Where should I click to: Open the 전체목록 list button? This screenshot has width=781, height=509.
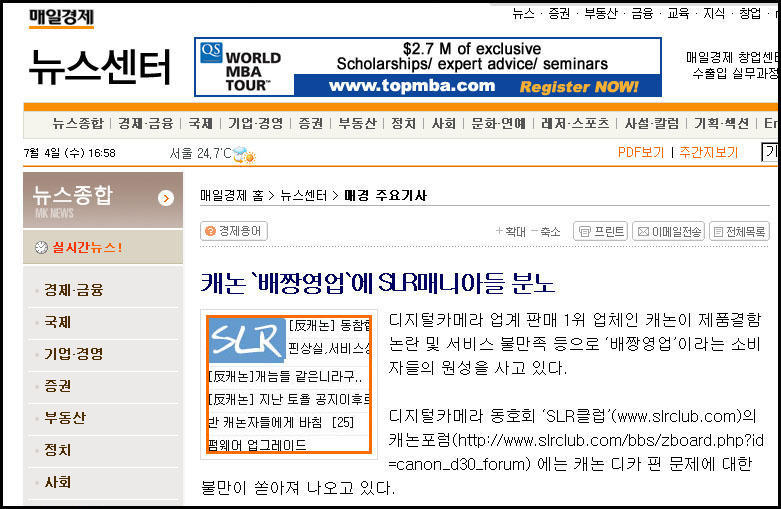739,231
